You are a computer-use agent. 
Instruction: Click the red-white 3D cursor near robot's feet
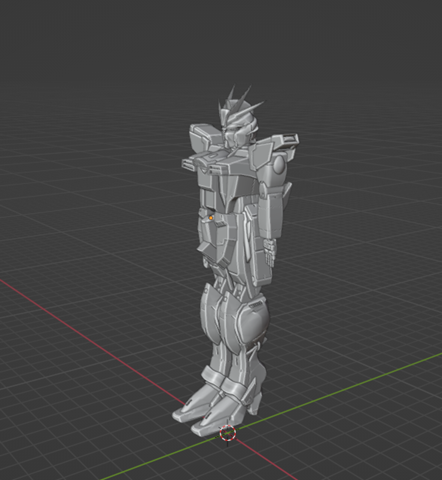[228, 433]
